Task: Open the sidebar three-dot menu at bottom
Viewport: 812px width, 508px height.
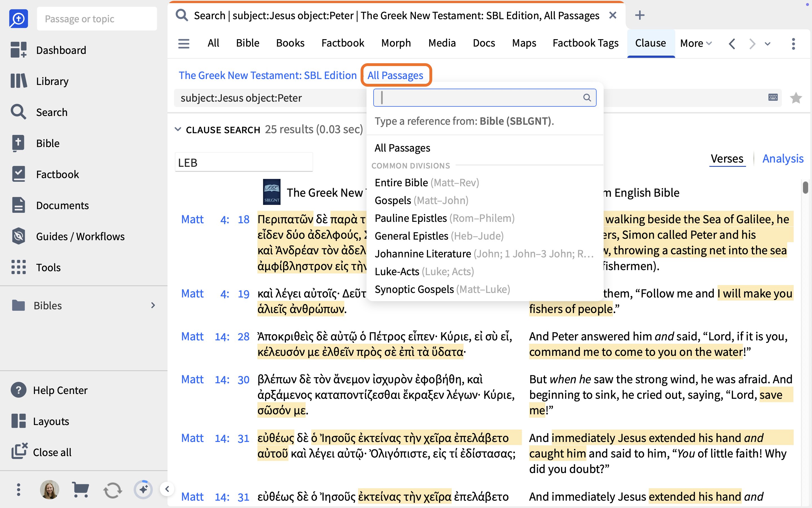Action: pyautogui.click(x=18, y=490)
